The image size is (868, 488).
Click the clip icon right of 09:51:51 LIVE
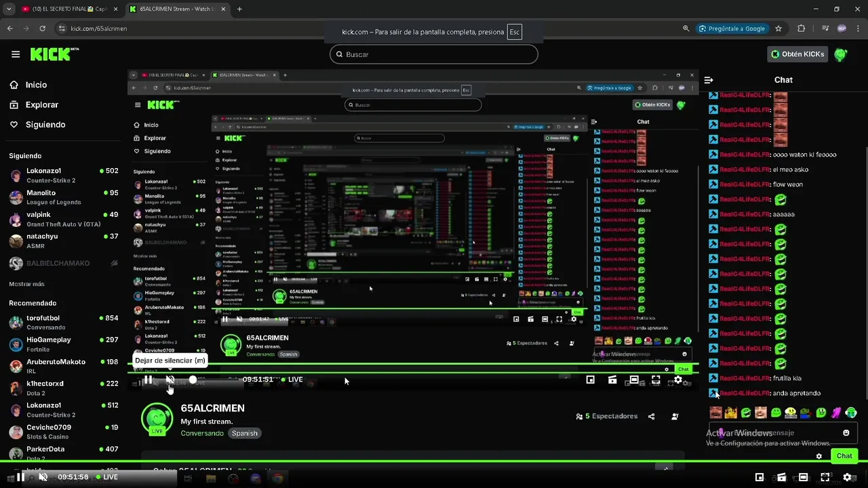[612, 380]
